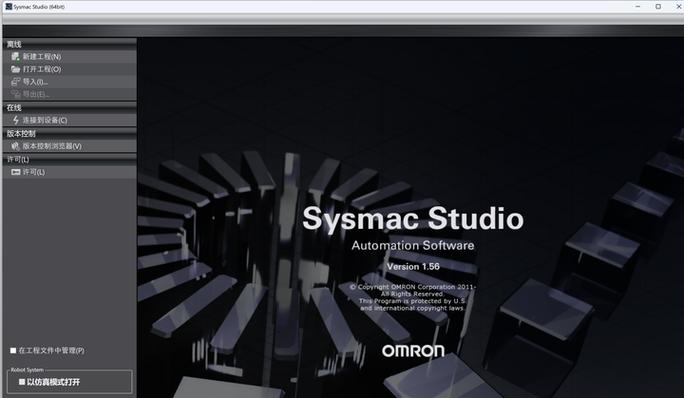
Task: Click the lightning bolt icon for 连接到设备(C)
Action: pyautogui.click(x=16, y=120)
